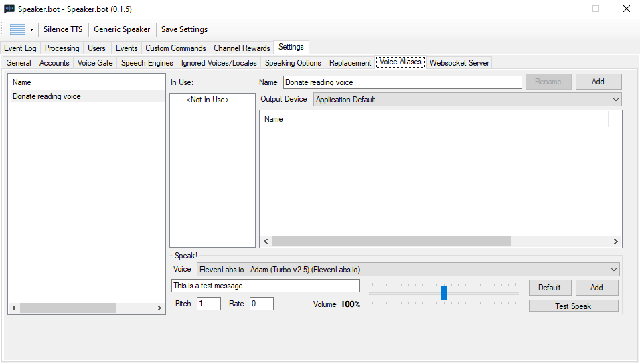Select the Donate reading voice alias in the list

(47, 96)
